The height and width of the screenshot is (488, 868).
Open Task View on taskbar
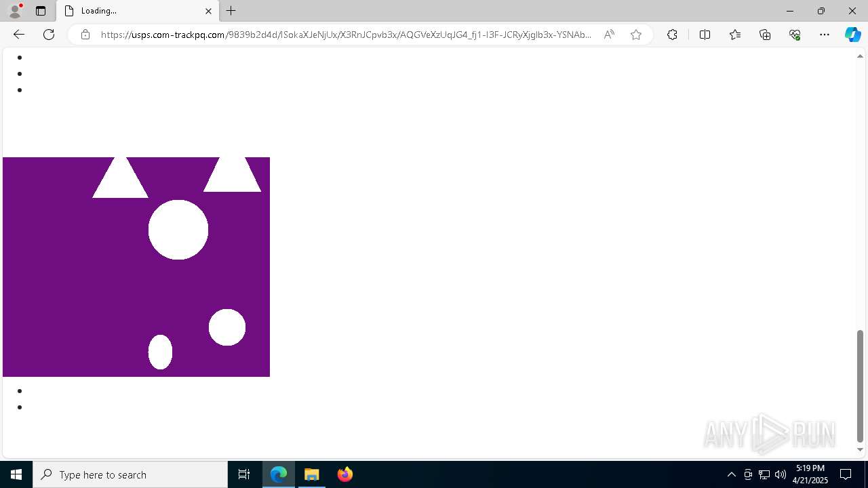244,474
